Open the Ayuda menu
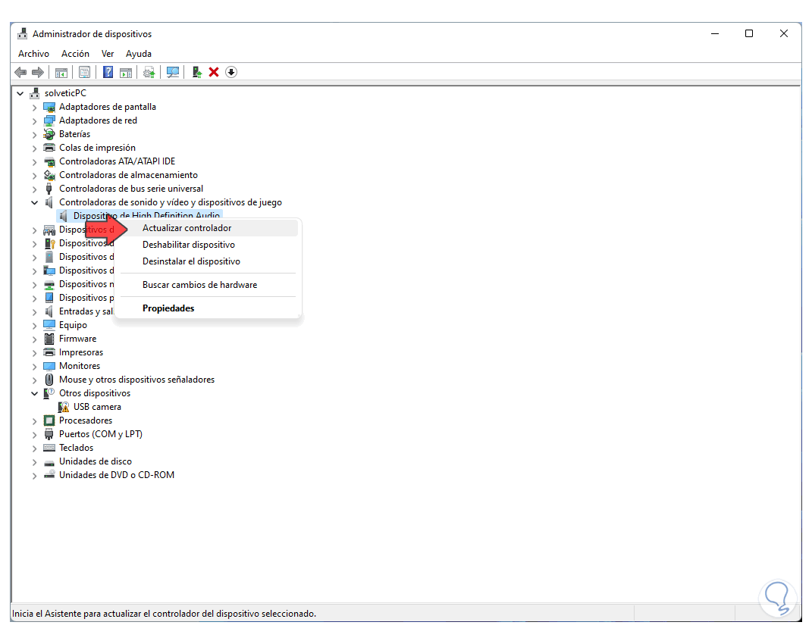 pos(139,54)
